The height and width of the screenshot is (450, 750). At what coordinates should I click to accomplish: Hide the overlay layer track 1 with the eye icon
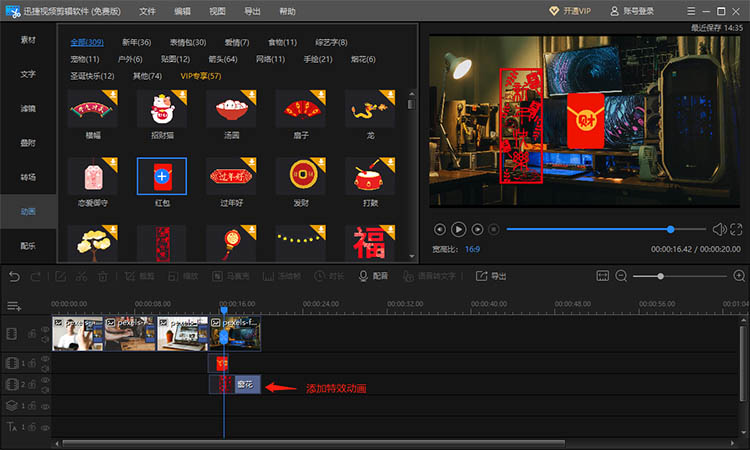point(45,406)
